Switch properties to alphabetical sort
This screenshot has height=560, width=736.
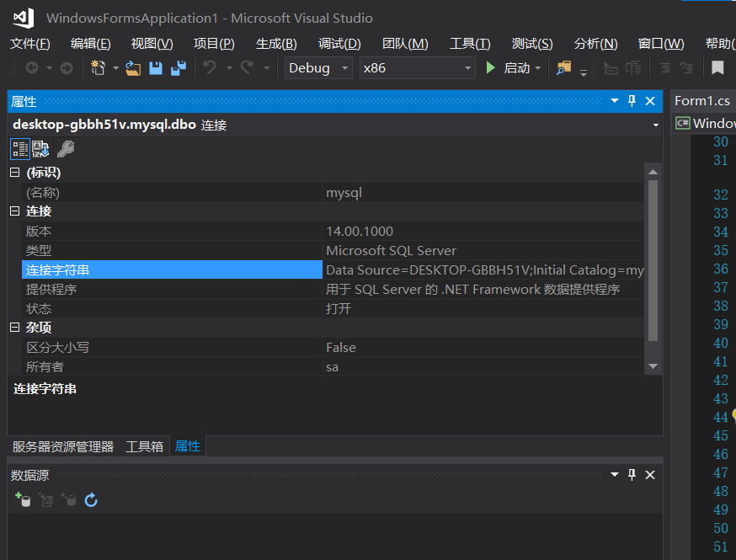tap(40, 149)
